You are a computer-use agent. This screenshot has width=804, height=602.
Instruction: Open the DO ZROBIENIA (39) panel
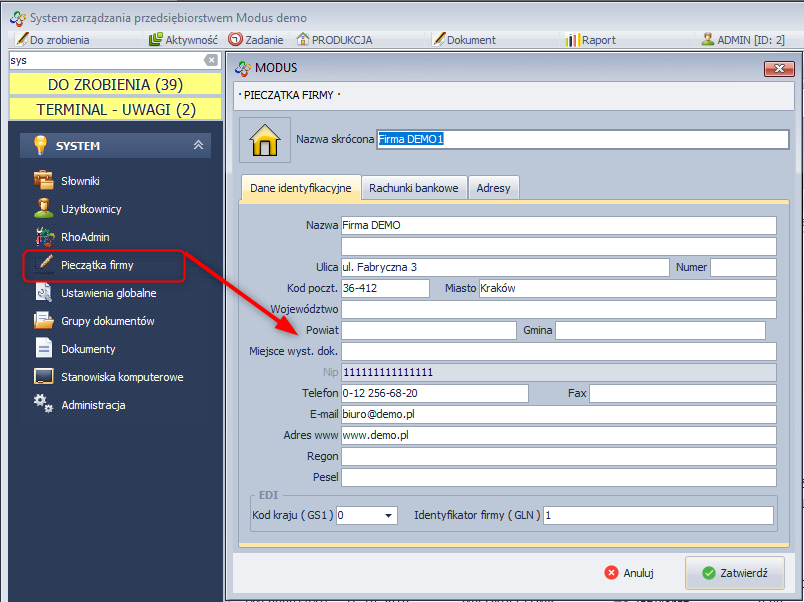(113, 84)
